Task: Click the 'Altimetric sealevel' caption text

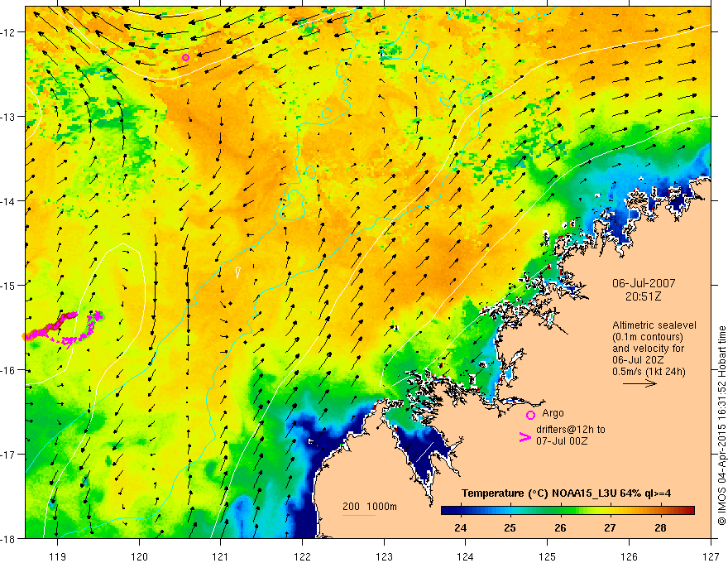Action: click(654, 325)
